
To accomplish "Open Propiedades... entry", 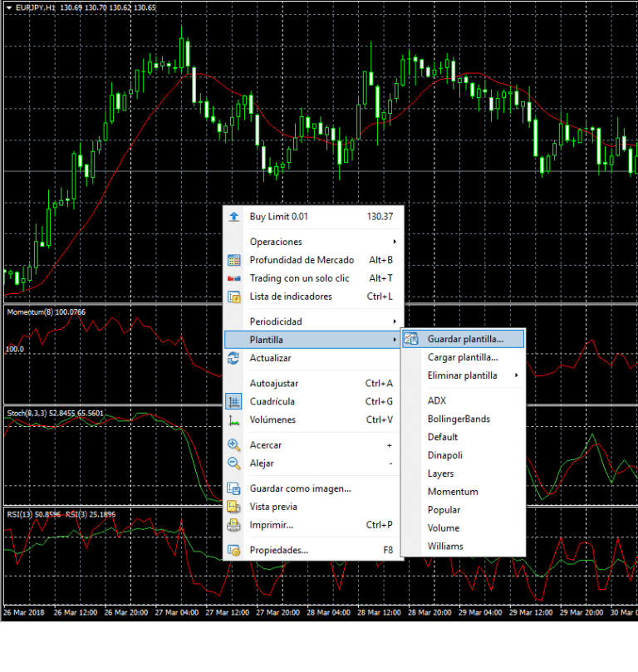I will coord(313,550).
